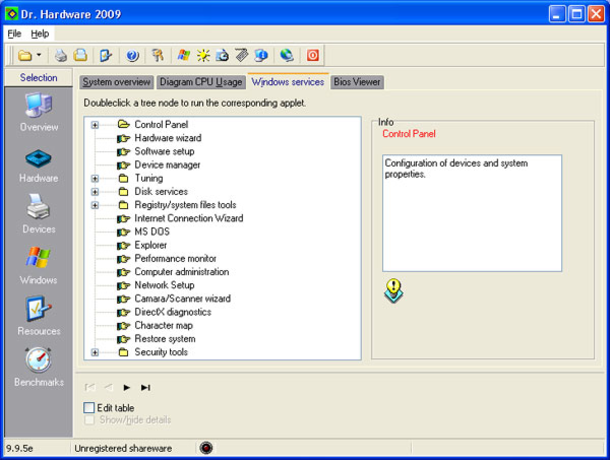The height and width of the screenshot is (460, 610).
Task: Enable the Edit table checkbox
Action: click(x=89, y=408)
